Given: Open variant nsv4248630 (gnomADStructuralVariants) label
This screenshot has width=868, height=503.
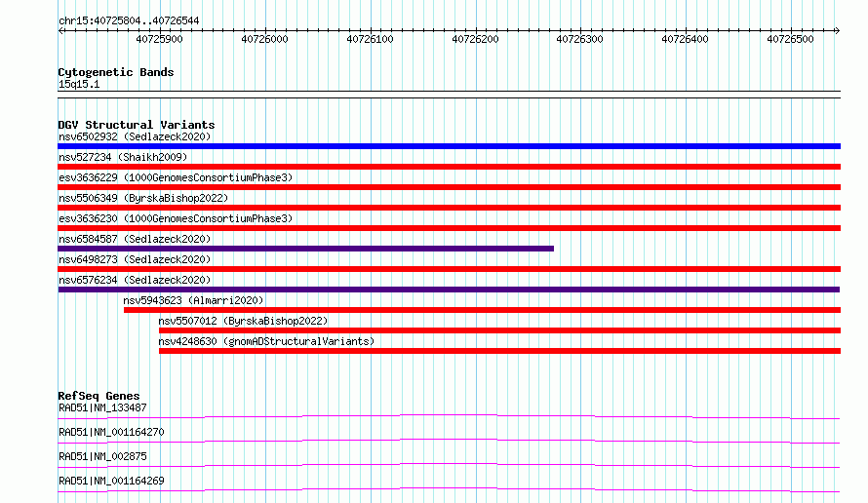Looking at the screenshot, I should (266, 341).
